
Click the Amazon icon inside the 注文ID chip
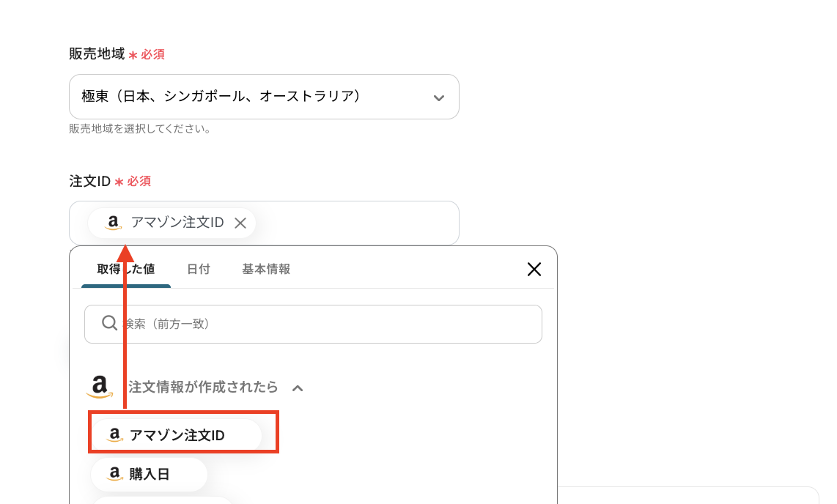112,223
